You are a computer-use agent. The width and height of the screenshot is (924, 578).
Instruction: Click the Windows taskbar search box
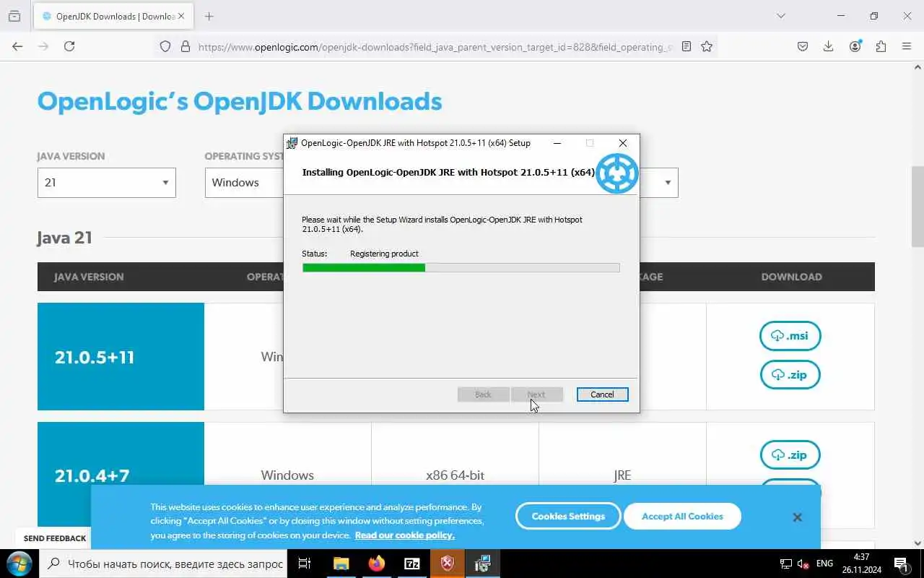click(x=162, y=564)
